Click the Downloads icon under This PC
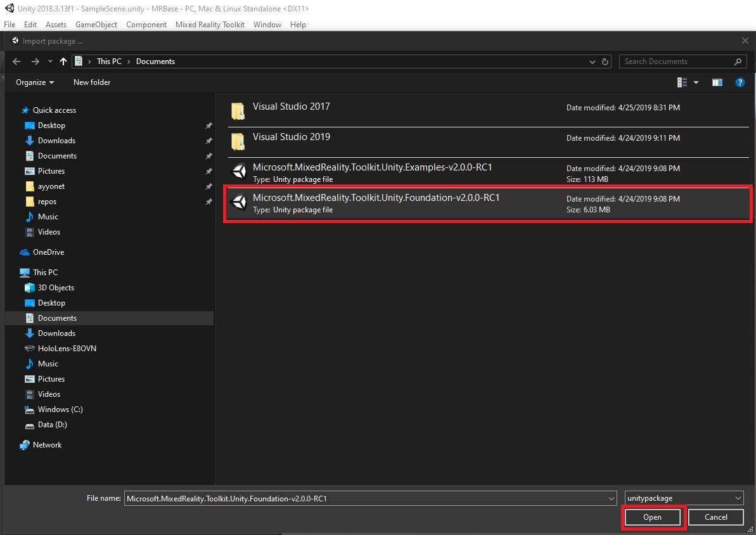Viewport: 756px width, 535px height. coord(29,333)
